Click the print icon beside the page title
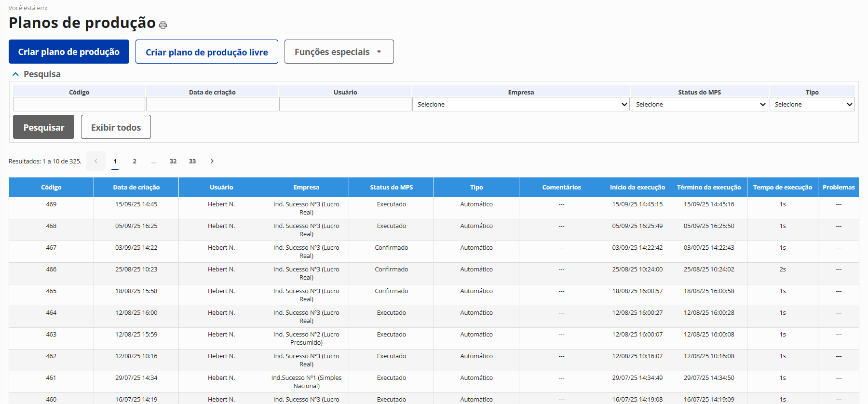Image resolution: width=868 pixels, height=404 pixels. (163, 25)
